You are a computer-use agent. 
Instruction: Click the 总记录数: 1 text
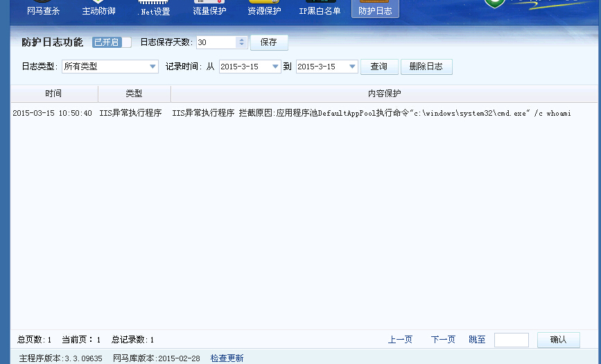pos(132,340)
